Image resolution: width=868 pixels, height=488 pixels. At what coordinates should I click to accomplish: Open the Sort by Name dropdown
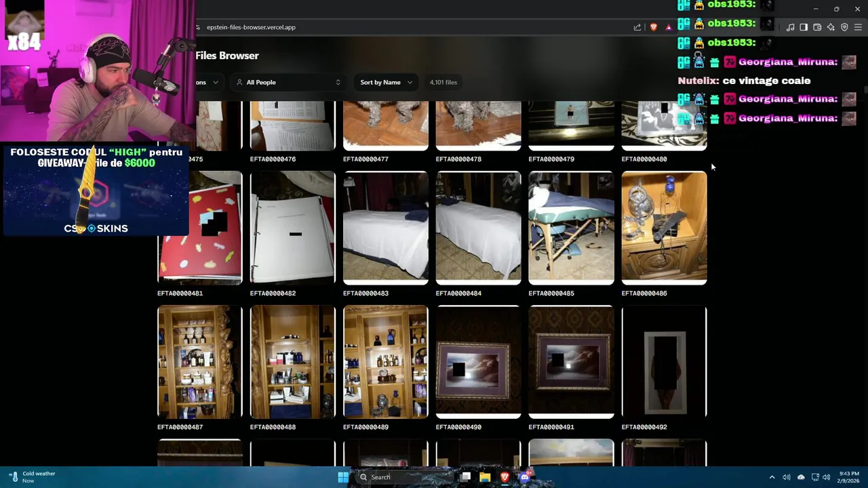click(386, 82)
